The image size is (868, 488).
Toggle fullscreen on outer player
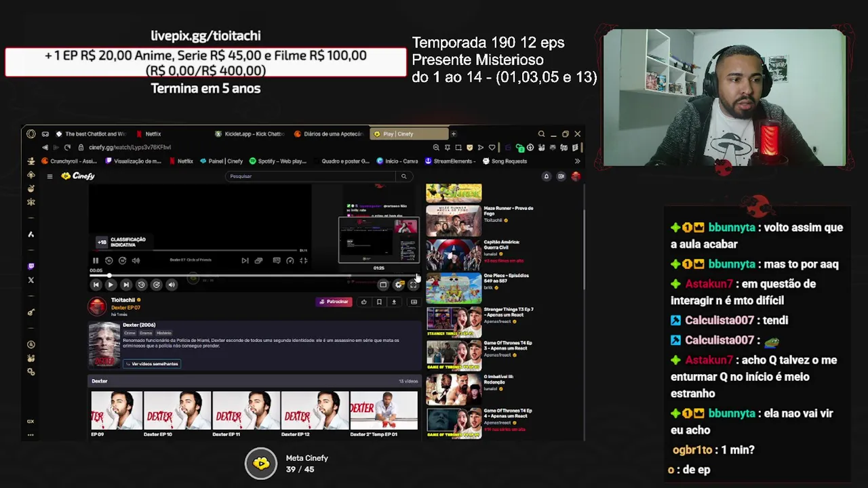coord(413,285)
